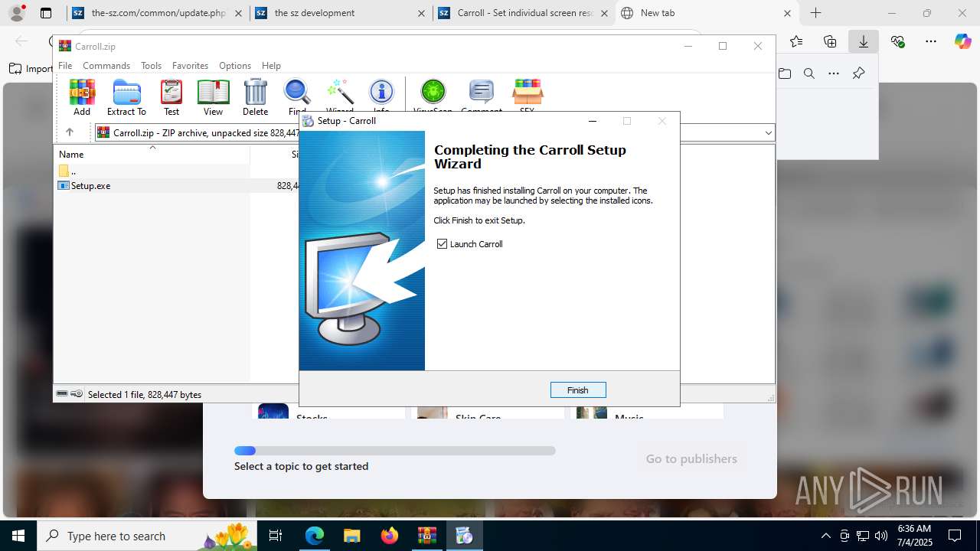Open the Tools menu
Viewport: 980px width, 551px height.
click(x=151, y=66)
